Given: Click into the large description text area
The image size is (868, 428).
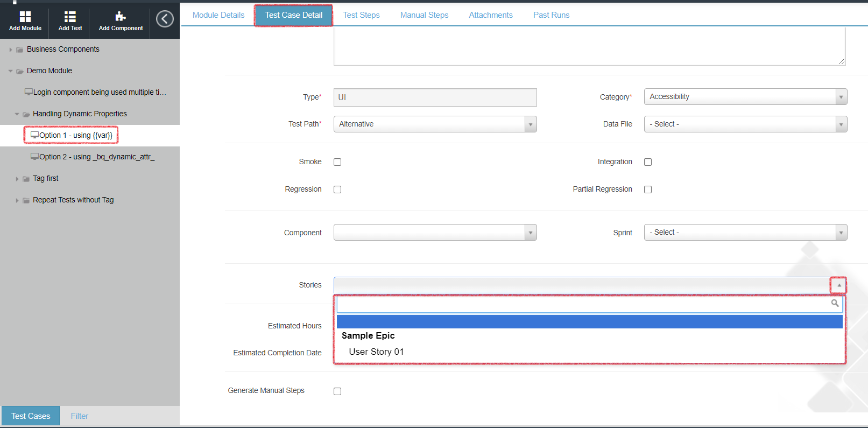Looking at the screenshot, I should (x=590, y=47).
